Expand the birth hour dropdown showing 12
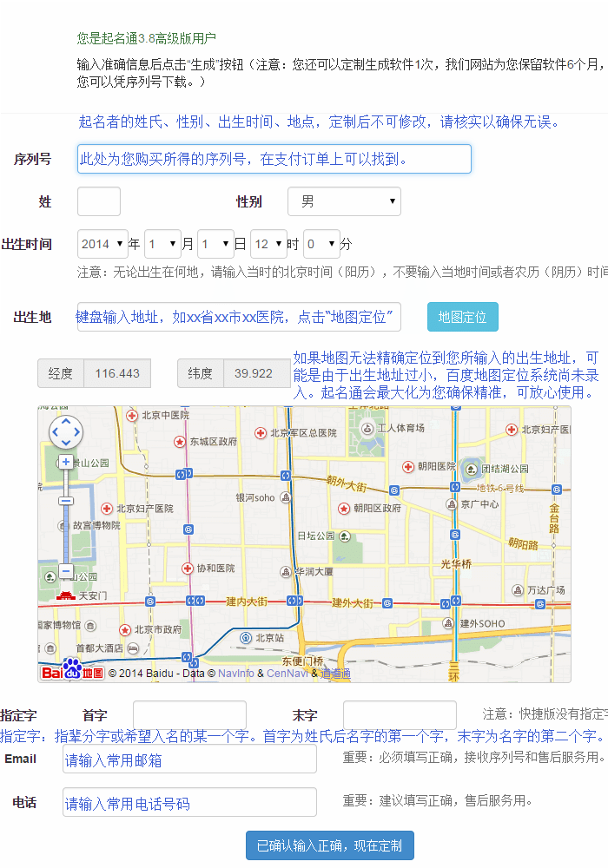The image size is (608, 868). (268, 244)
